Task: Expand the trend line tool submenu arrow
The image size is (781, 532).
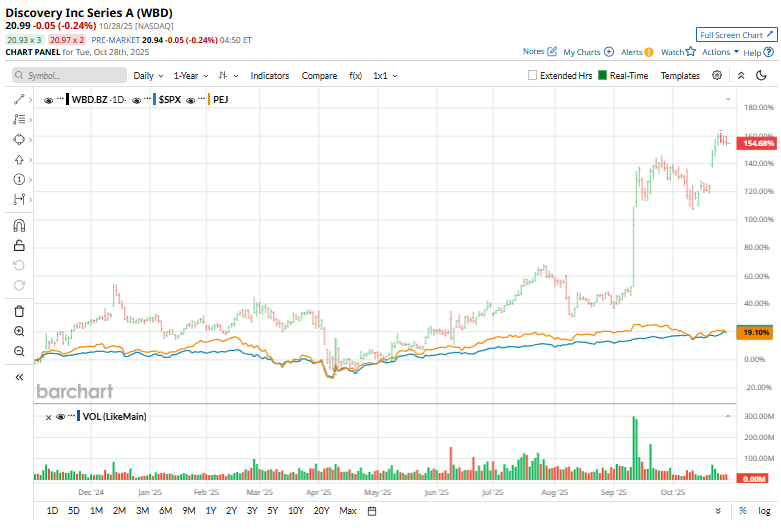Action: pyautogui.click(x=30, y=100)
